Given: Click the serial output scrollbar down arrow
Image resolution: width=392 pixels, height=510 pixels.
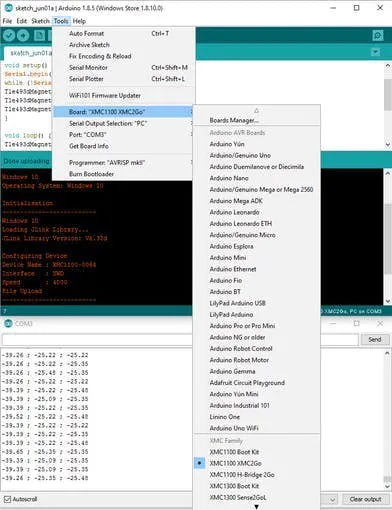Looking at the screenshot, I should tap(387, 486).
